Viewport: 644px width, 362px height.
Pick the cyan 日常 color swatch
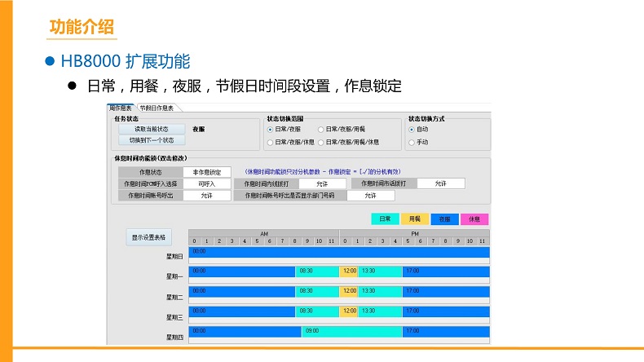click(x=386, y=219)
